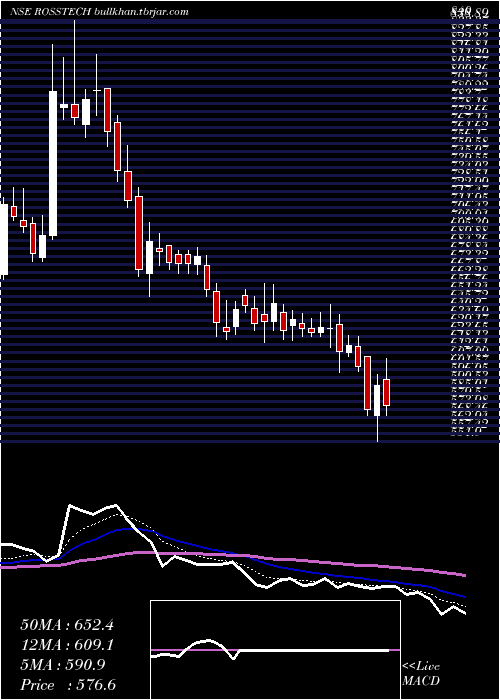Click the NSE ROSSTECH chart title text
This screenshot has width=500, height=700.
(x=99, y=12)
